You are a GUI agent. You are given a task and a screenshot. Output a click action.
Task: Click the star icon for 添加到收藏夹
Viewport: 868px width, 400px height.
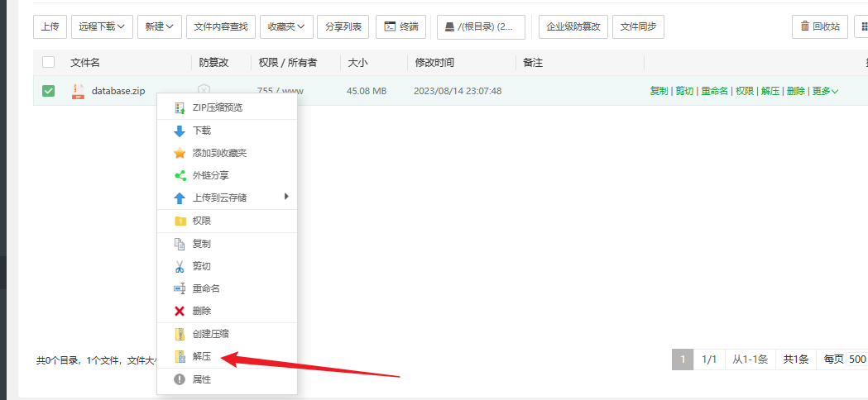pos(180,153)
